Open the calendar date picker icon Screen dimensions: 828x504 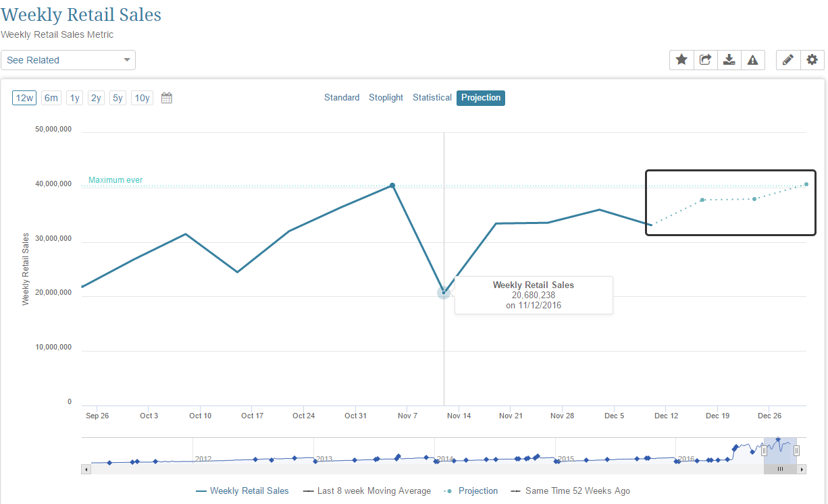pos(167,98)
